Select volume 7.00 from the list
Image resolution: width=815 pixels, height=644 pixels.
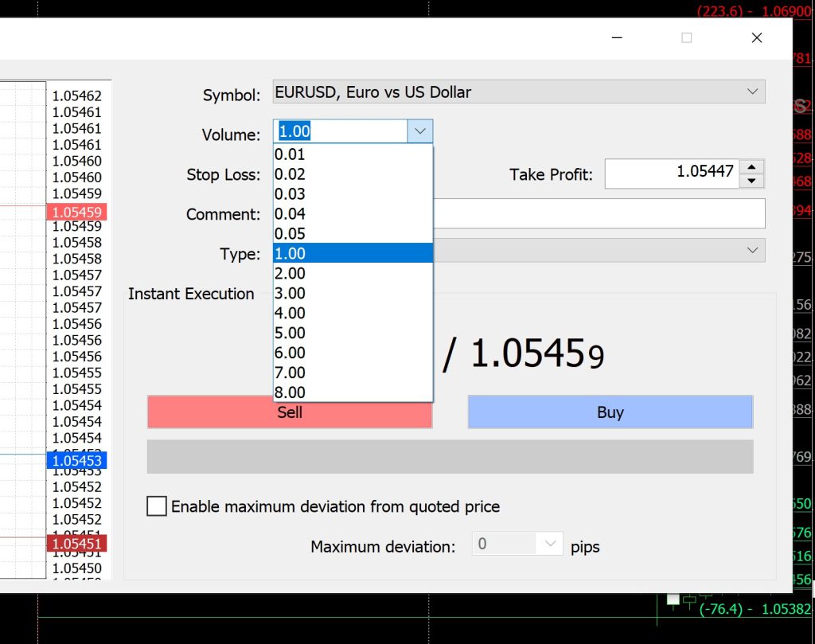(x=353, y=373)
